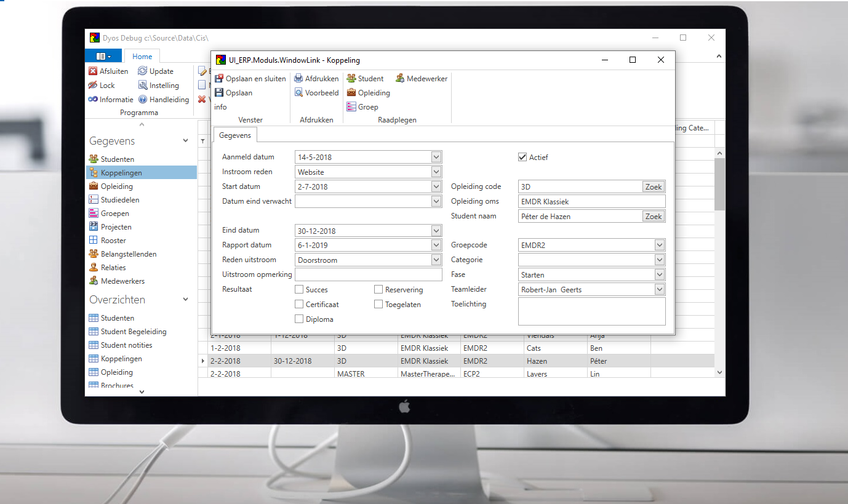Open the Fase dropdown

click(660, 274)
